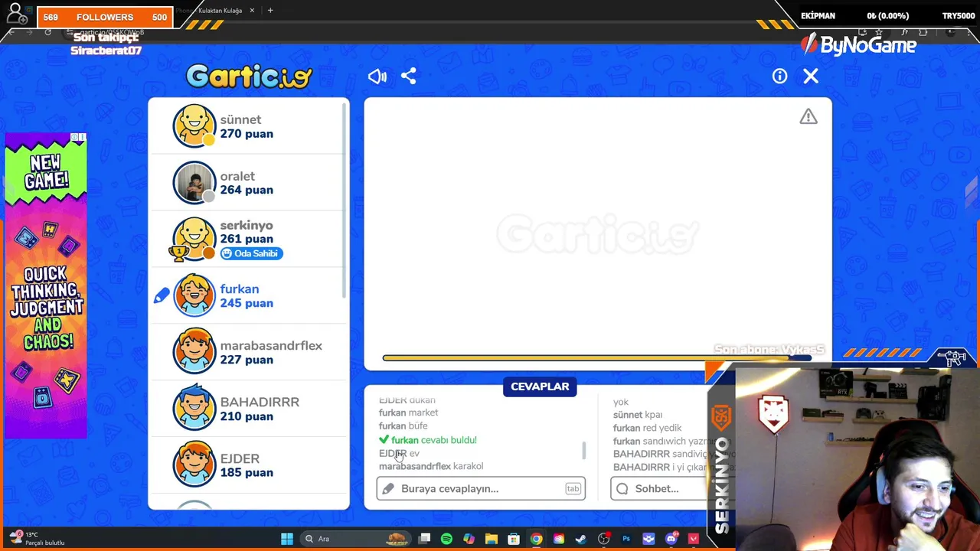Open the weather widget showing 13°C

38,538
